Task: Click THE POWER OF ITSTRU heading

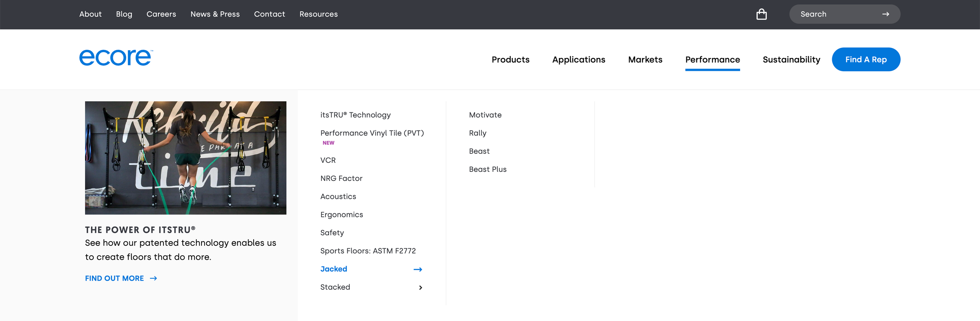Action: tap(140, 230)
